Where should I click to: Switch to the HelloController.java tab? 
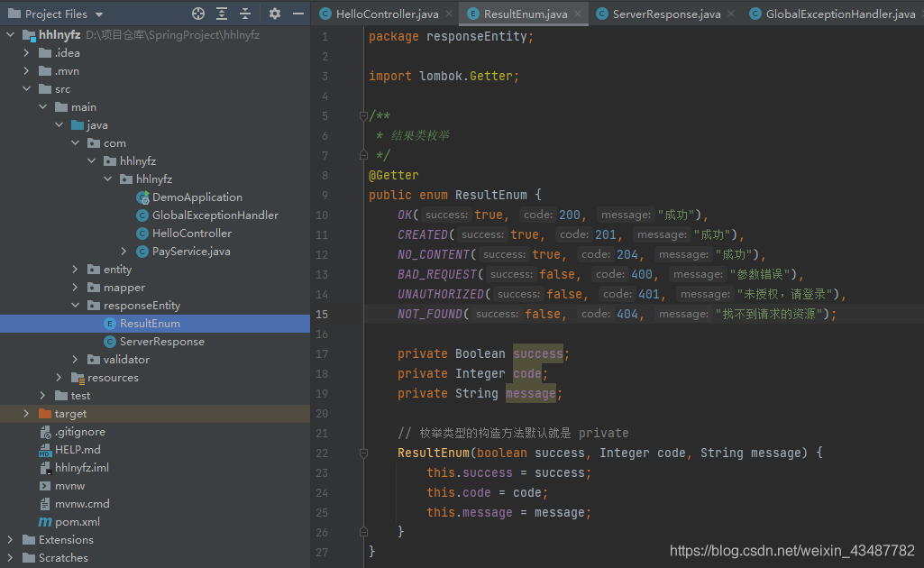pos(387,14)
